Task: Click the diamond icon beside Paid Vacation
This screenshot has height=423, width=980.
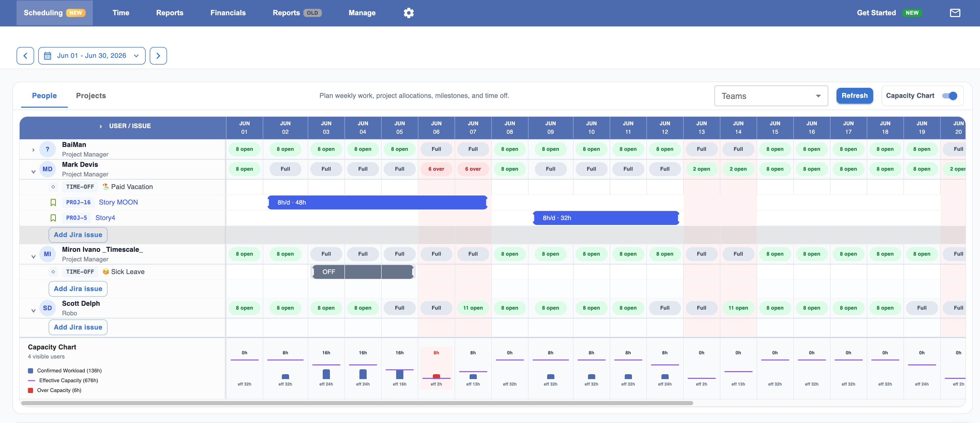Action: [x=53, y=187]
